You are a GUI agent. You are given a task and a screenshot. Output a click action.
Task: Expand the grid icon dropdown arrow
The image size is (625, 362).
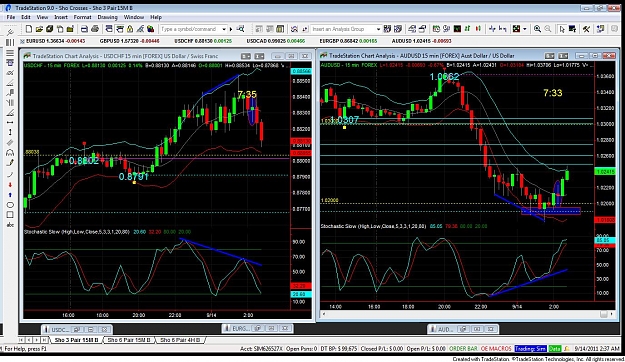pos(525,29)
